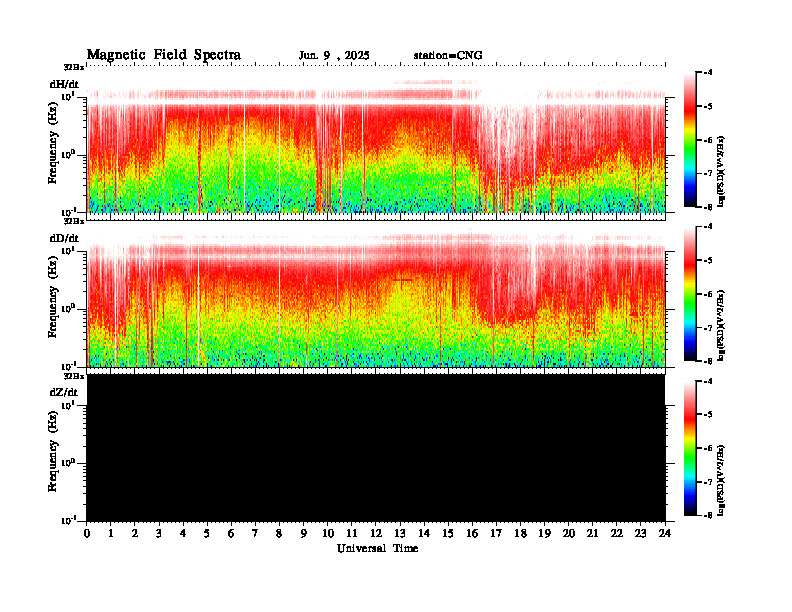Image resolution: width=792 pixels, height=612 pixels.
Task: Click the "Magnetic Field Spectra" title
Action: pos(164,55)
